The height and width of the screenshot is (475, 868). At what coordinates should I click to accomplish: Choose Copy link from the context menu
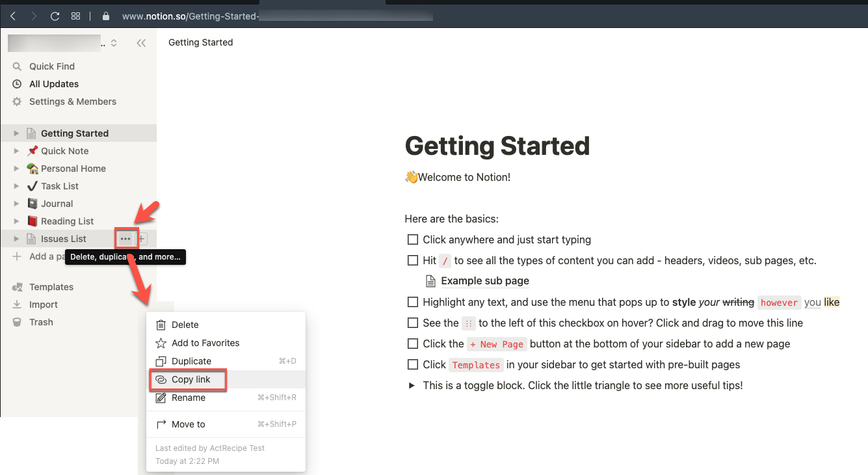coord(226,379)
